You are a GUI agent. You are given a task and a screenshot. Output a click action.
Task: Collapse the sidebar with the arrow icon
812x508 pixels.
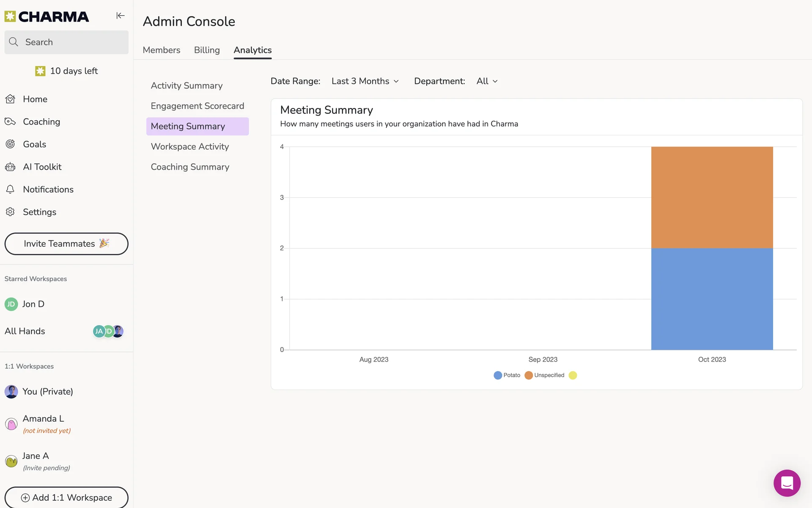(121, 16)
